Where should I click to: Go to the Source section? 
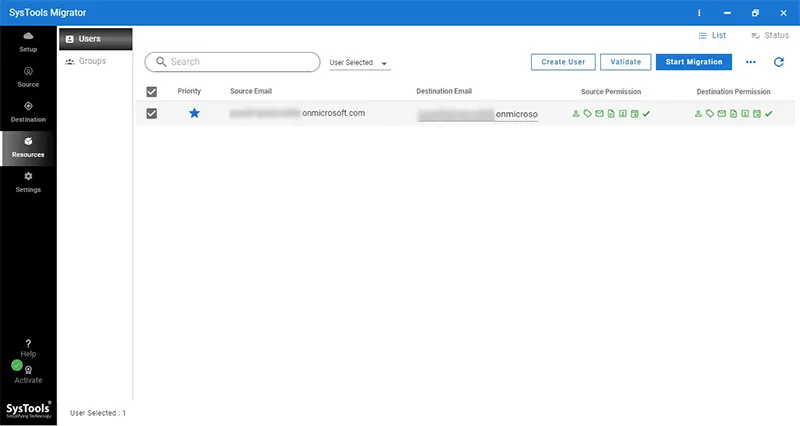[x=28, y=77]
